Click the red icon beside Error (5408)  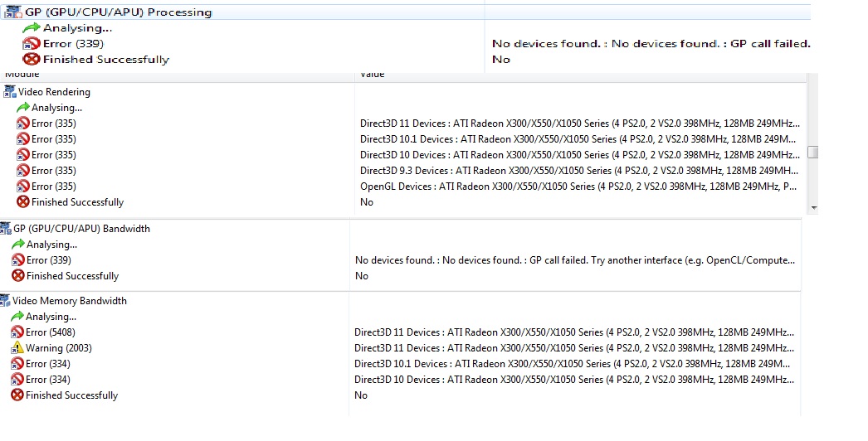(17, 332)
